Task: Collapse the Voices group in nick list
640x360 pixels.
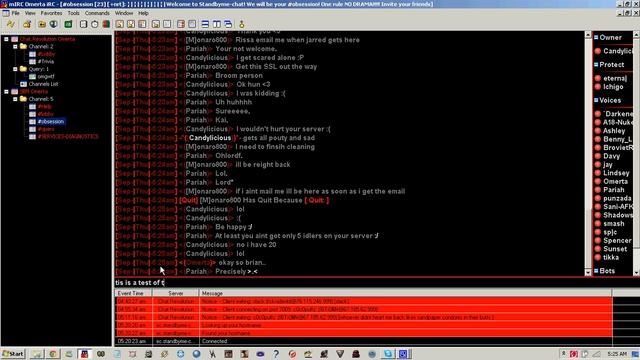Action: [596, 100]
